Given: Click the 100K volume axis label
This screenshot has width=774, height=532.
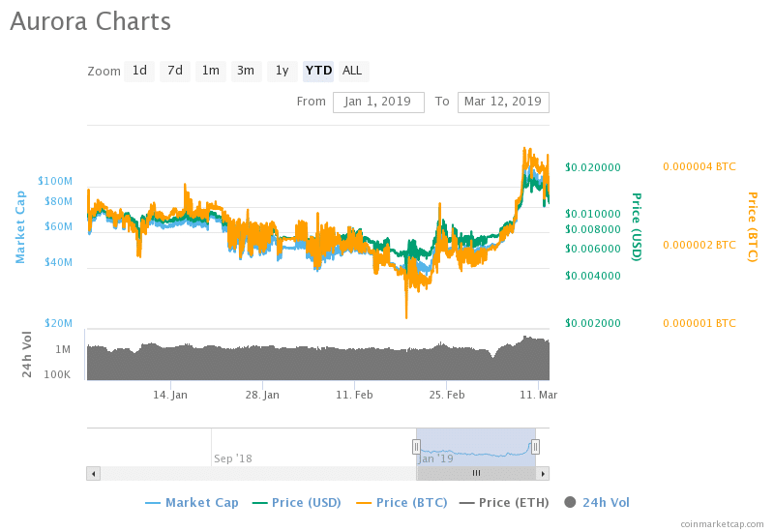Looking at the screenshot, I should click(x=57, y=374).
